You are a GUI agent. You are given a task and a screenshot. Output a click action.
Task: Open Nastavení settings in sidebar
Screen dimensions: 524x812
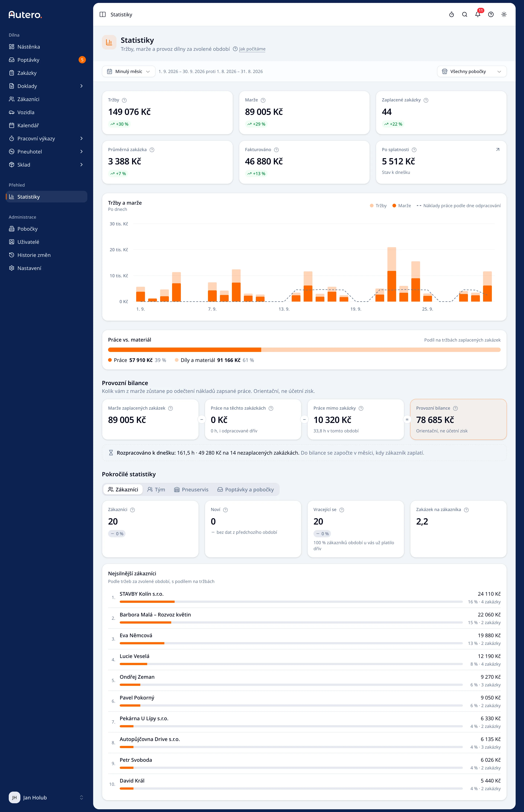click(47, 268)
